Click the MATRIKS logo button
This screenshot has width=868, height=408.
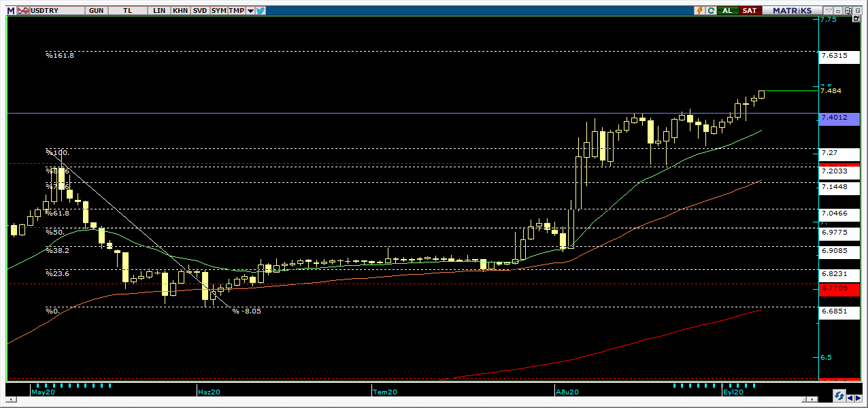pos(792,10)
